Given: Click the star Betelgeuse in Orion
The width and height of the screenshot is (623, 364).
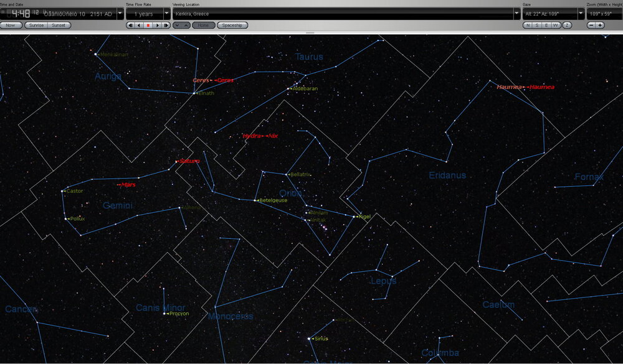Looking at the screenshot, I should coord(255,200).
